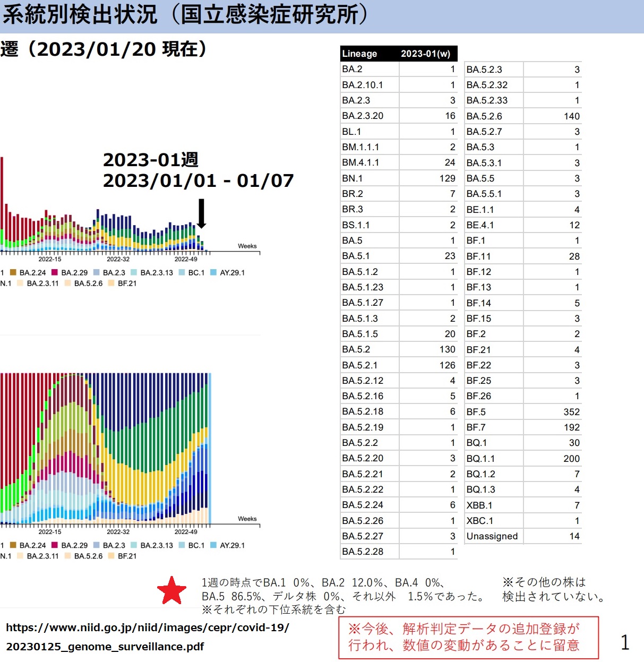Click the Unassigned row in the table
The height and width of the screenshot is (662, 644).
[522, 536]
